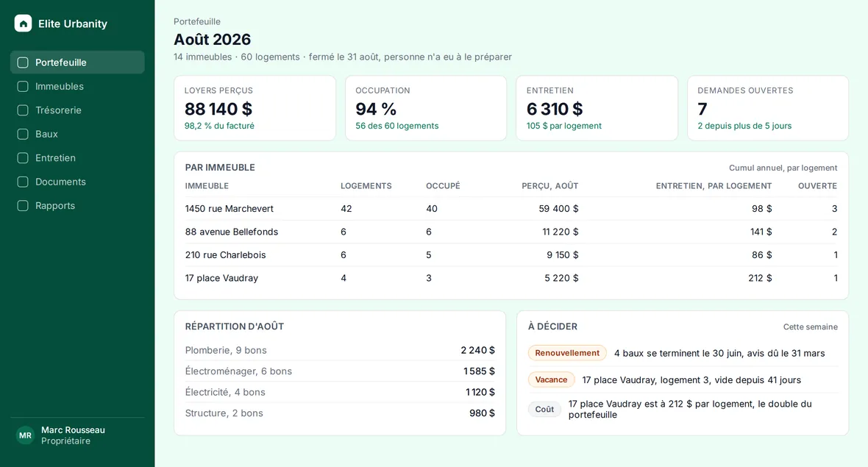Open the Demandes ouvertes card
This screenshot has height=467, width=868.
pos(768,108)
